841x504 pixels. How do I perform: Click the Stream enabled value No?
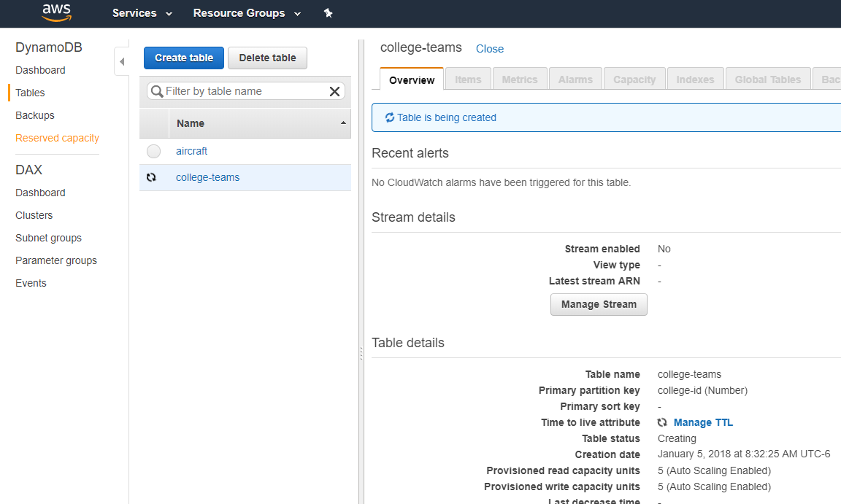[x=664, y=249]
